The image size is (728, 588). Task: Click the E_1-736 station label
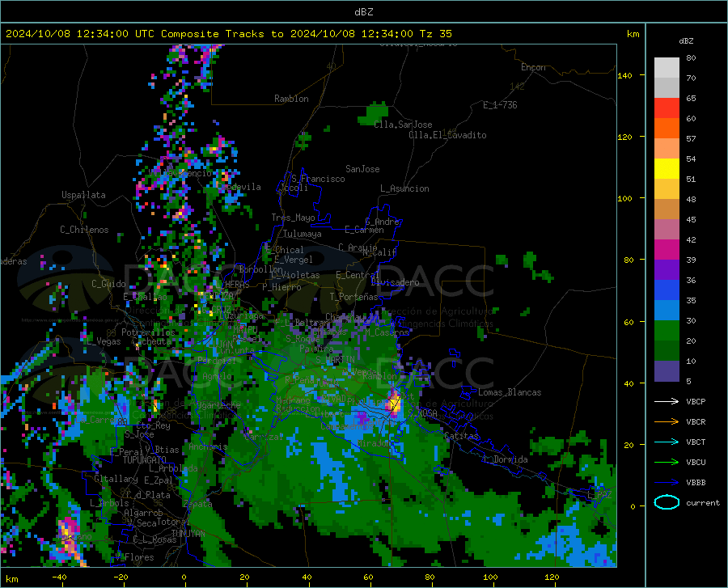tap(500, 105)
